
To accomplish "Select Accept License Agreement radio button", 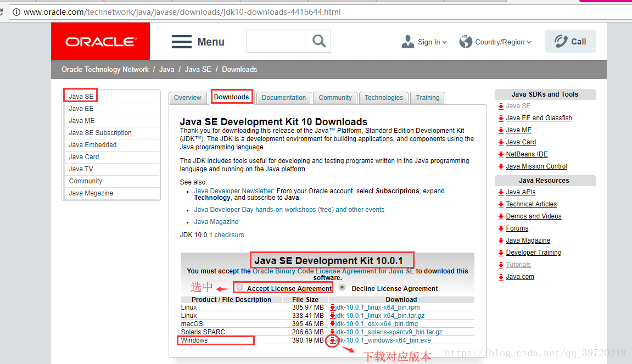I will click(x=240, y=287).
